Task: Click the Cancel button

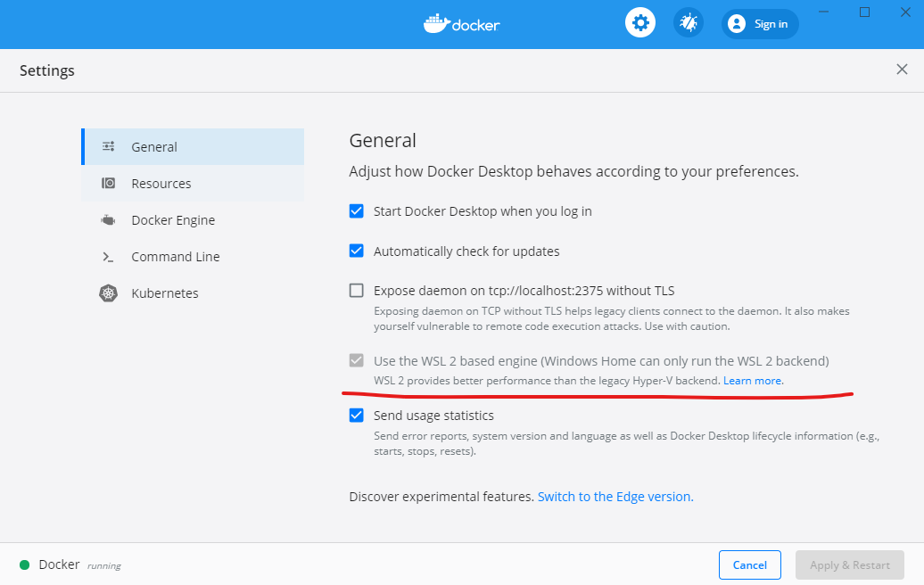Action: click(x=749, y=565)
